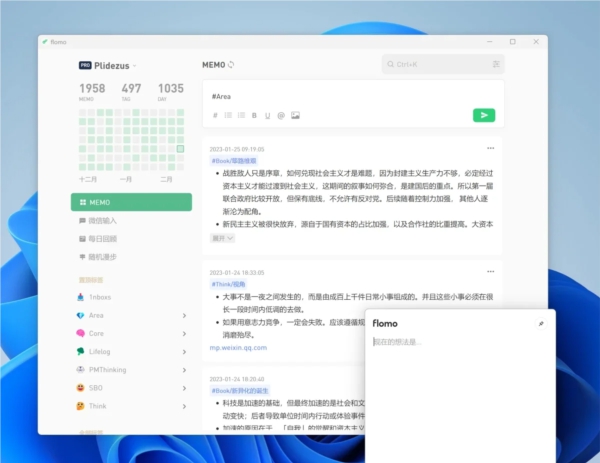Image resolution: width=600 pixels, height=463 pixels.
Task: Expand the Area tag chevron
Action: click(x=184, y=315)
